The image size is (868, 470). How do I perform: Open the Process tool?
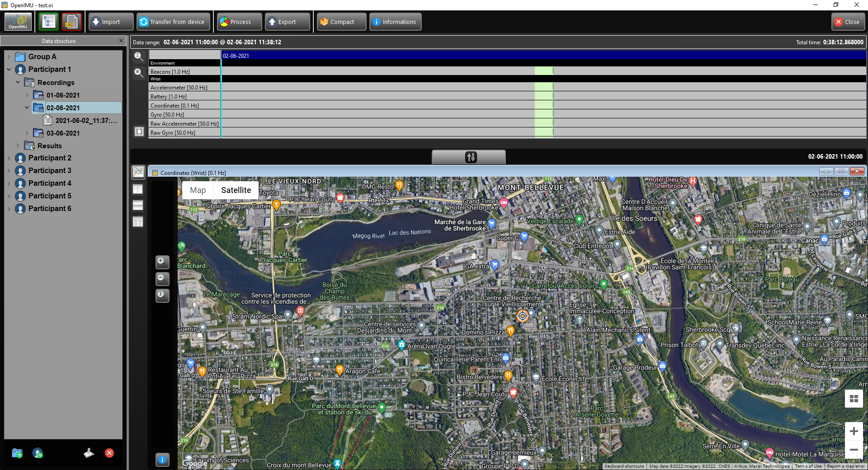pos(239,22)
